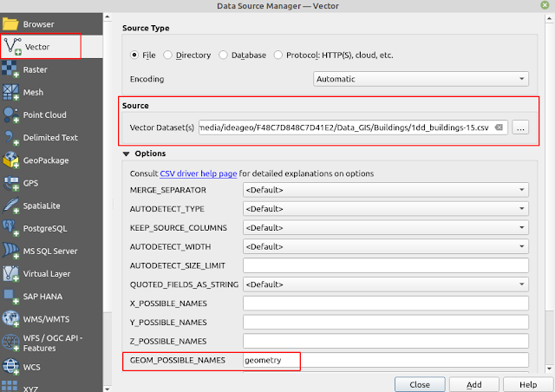The width and height of the screenshot is (555, 392).
Task: Click the X_POSSIBLE_NAMES field
Action: pos(386,304)
